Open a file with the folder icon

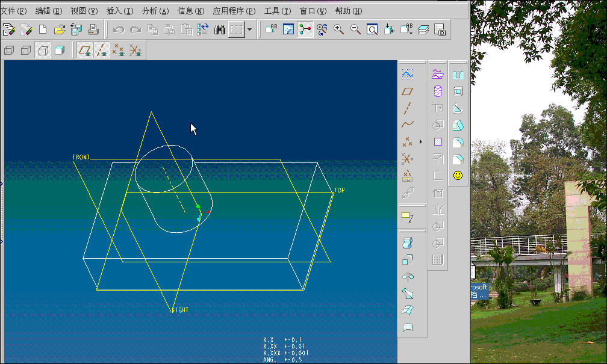point(59,29)
